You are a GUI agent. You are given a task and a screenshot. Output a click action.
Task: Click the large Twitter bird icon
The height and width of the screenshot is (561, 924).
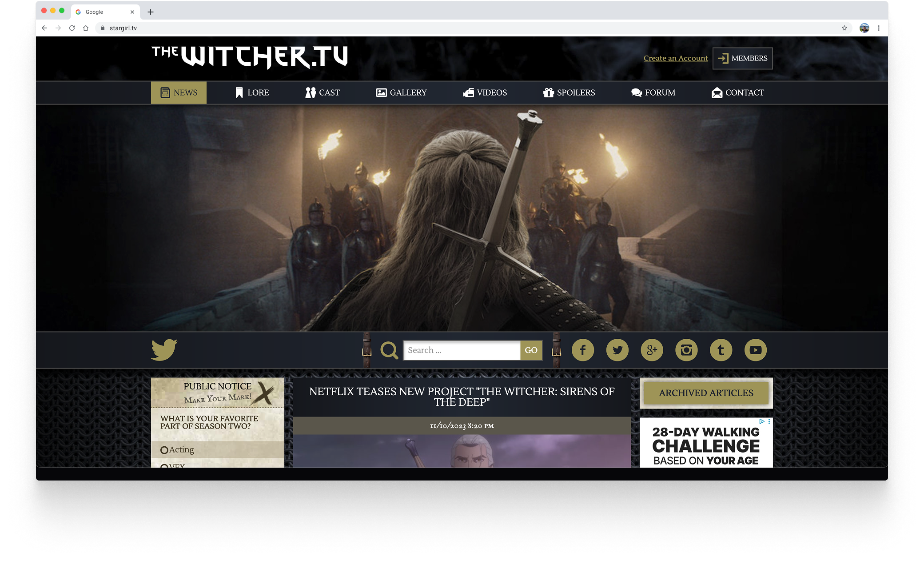coord(164,349)
